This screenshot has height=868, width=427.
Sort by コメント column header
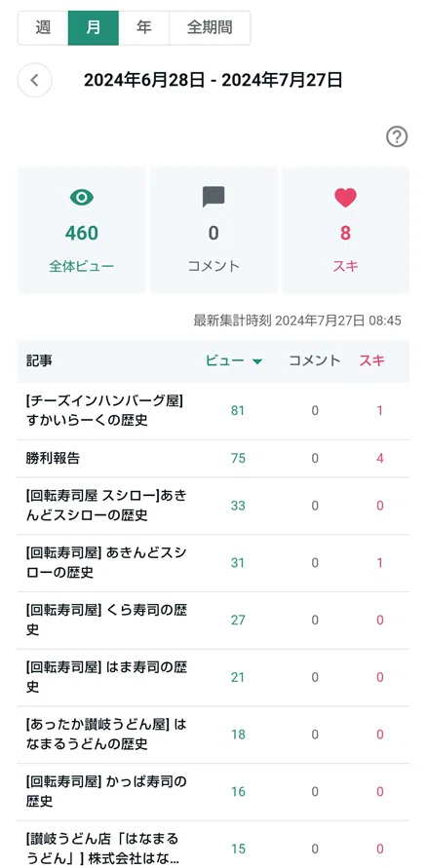pos(315,360)
